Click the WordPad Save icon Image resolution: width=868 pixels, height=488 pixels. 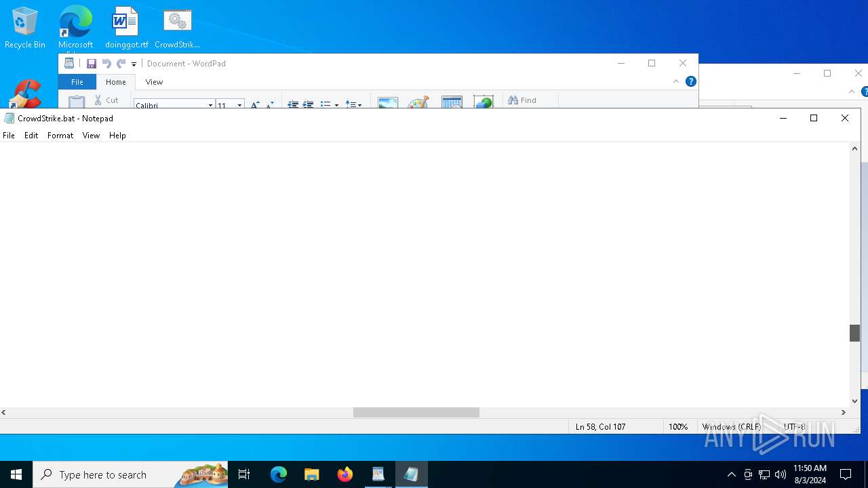(x=91, y=64)
